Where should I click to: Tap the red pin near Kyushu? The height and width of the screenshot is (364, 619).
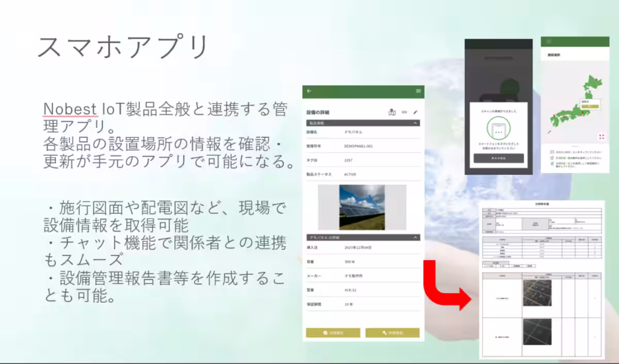click(554, 115)
